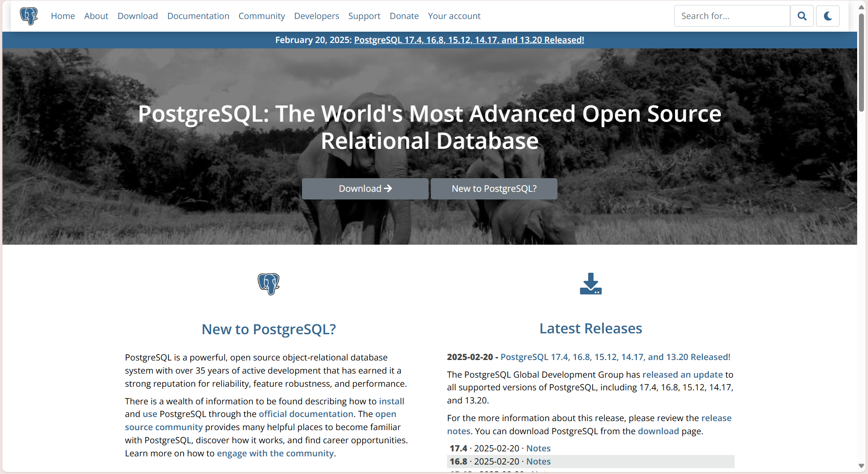Viewport: 868px width, 474px height.
Task: Click the 16.8 version number text
Action: pyautogui.click(x=458, y=461)
